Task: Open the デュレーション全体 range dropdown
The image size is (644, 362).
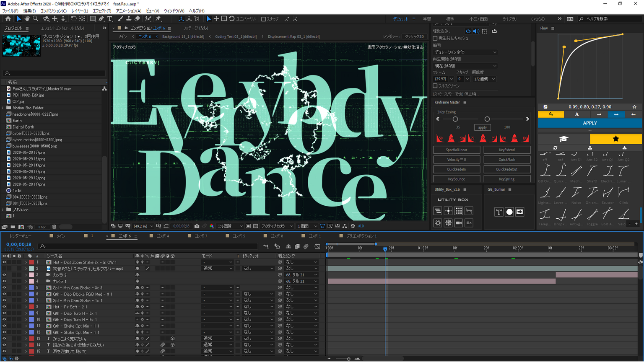Action: [465, 52]
